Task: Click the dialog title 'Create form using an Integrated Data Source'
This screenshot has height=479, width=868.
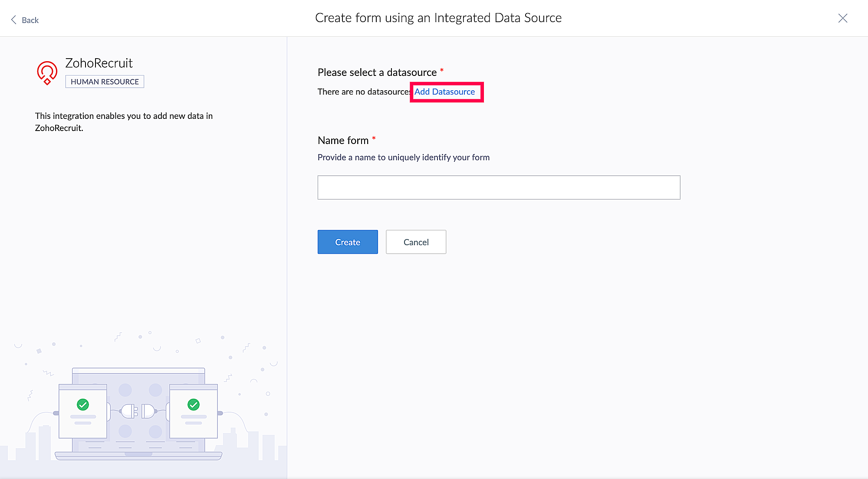Action: 438,18
